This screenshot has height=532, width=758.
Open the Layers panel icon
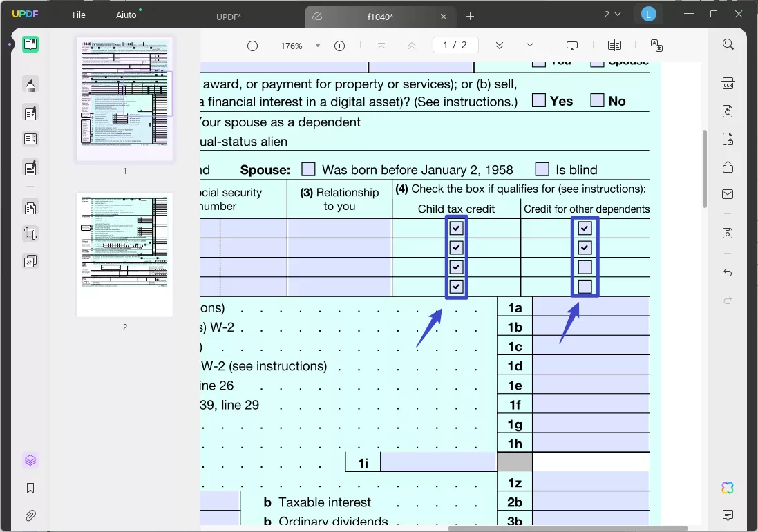pyautogui.click(x=30, y=460)
